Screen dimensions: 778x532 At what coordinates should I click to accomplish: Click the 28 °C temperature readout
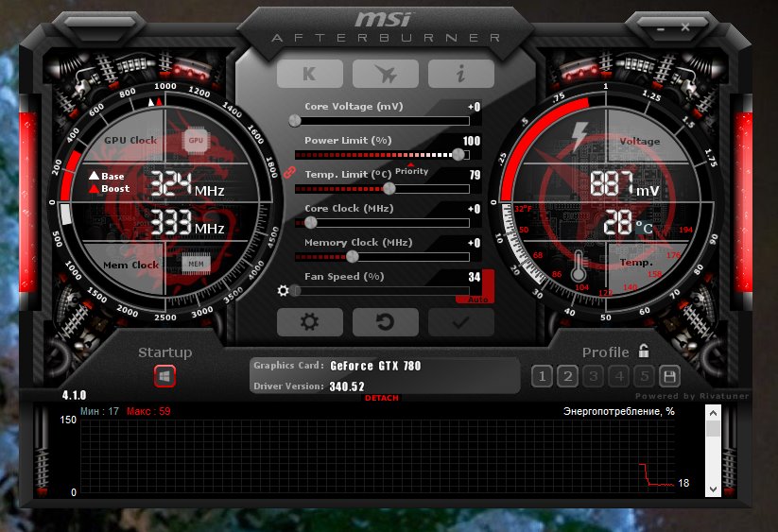[x=628, y=222]
